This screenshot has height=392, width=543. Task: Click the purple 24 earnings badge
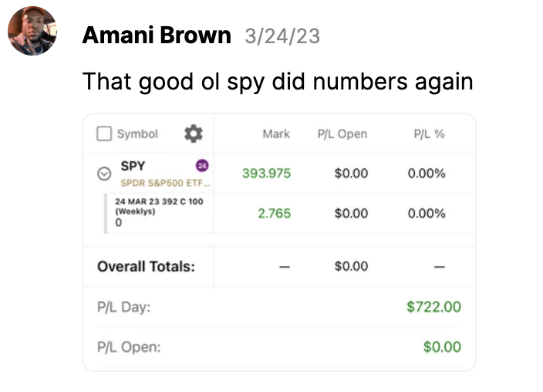pyautogui.click(x=202, y=166)
